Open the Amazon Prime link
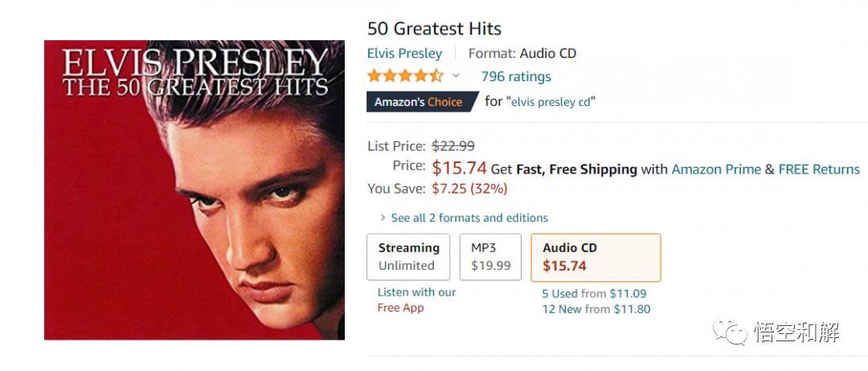The image size is (868, 371). click(715, 169)
